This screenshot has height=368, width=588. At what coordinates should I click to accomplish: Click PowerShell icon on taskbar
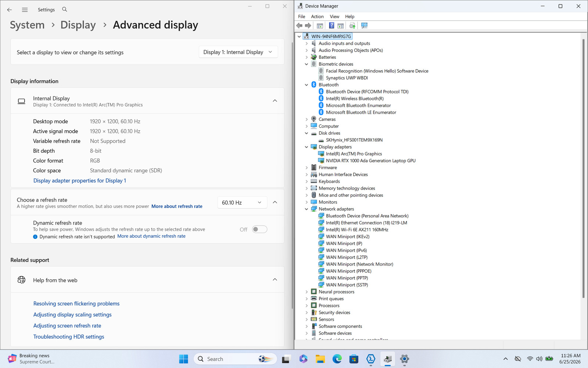click(371, 359)
